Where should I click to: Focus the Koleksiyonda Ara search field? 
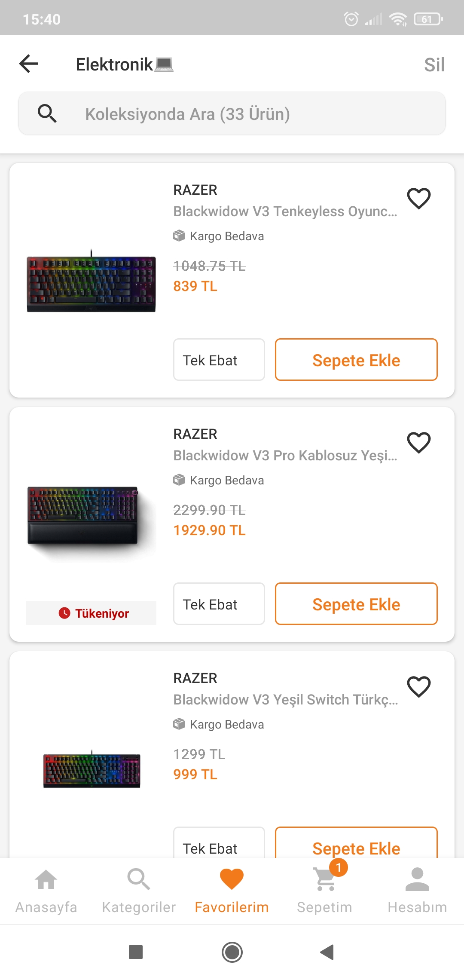(249, 114)
